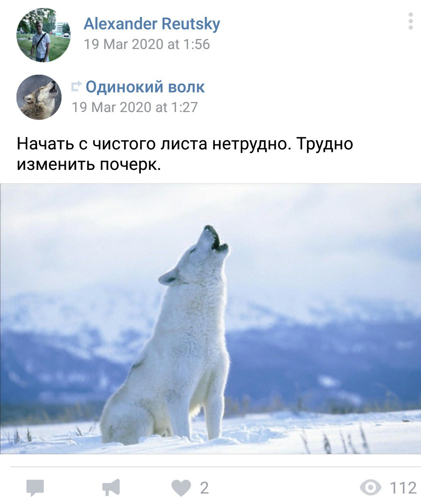This screenshot has height=504, width=421.
Task: Click the Alexander Reutsky name link
Action: coord(152,24)
